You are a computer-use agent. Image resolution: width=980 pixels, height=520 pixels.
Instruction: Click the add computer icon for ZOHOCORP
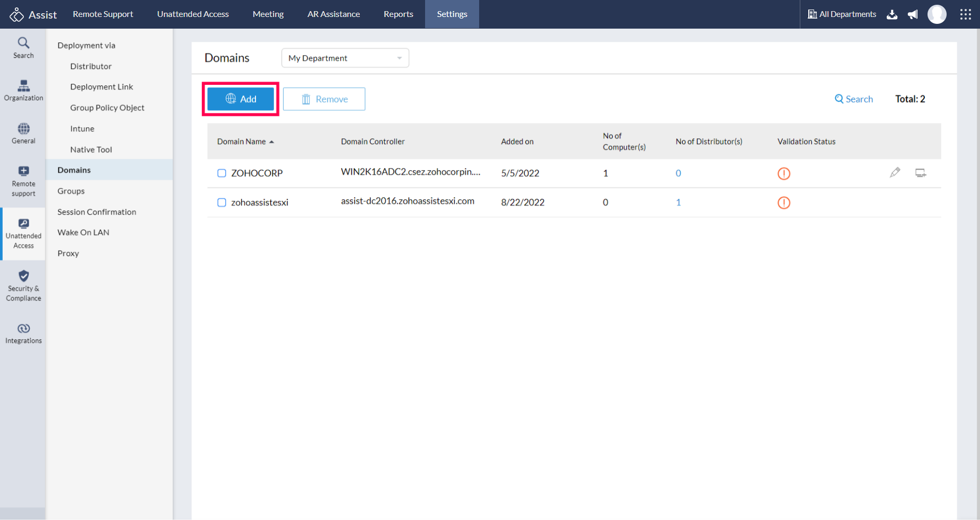tap(921, 173)
